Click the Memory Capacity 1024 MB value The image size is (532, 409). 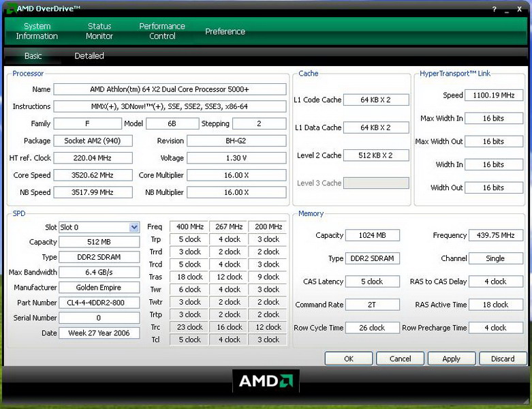point(373,235)
